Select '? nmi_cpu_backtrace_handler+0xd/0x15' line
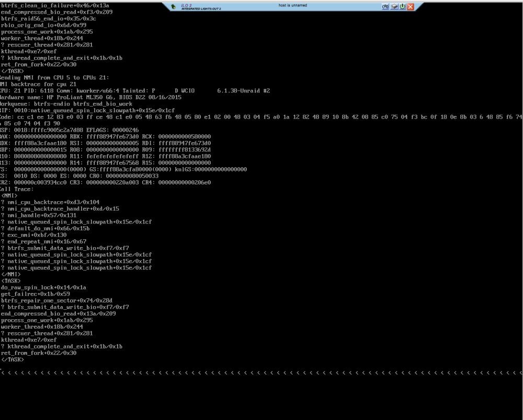Screen dimensions: 523x420 coord(60,209)
